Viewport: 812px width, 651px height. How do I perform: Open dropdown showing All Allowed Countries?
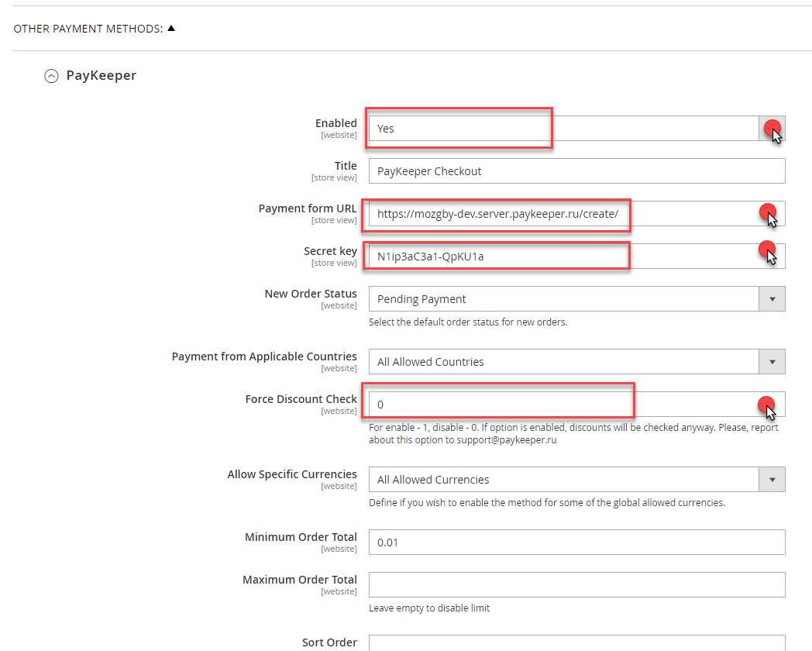[558, 362]
